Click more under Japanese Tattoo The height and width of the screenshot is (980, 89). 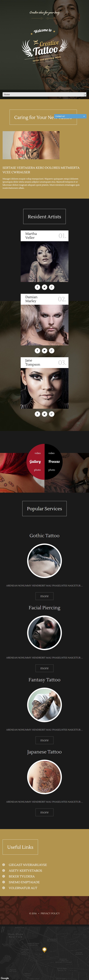[44, 812]
